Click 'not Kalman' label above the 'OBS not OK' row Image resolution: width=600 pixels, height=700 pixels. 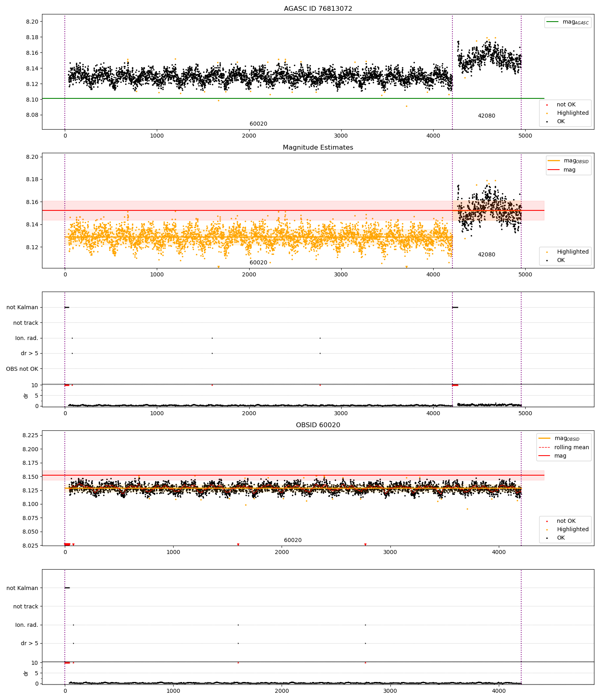(x=22, y=308)
